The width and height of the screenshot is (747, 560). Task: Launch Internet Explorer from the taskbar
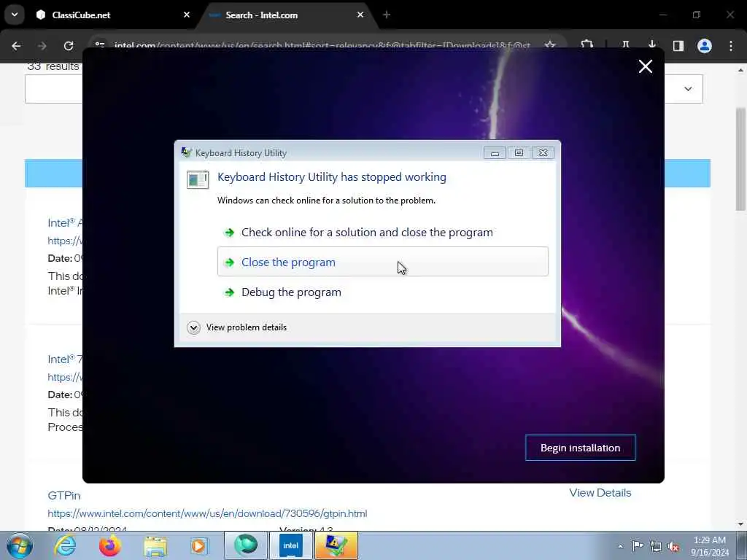coord(65,545)
